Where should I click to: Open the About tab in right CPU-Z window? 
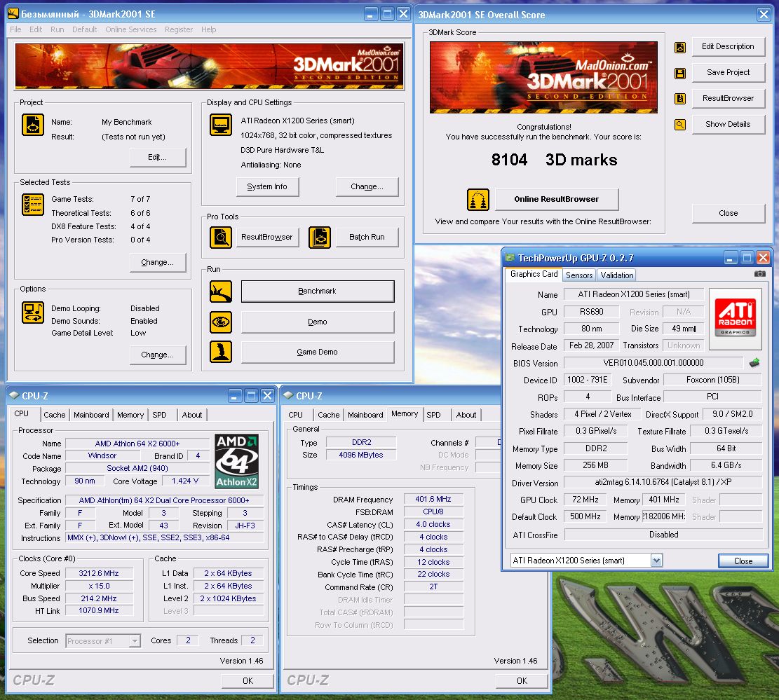pos(466,415)
